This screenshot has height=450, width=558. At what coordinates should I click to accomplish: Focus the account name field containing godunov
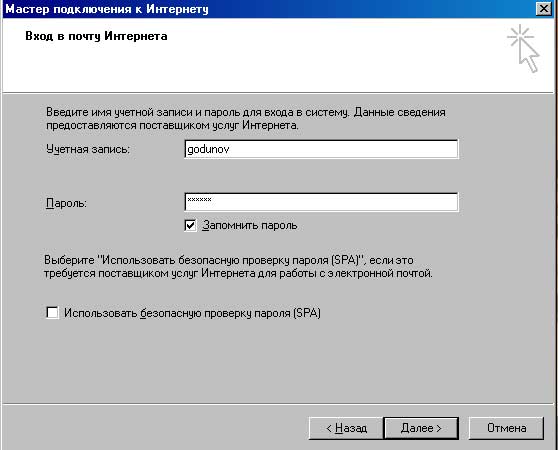click(x=321, y=149)
